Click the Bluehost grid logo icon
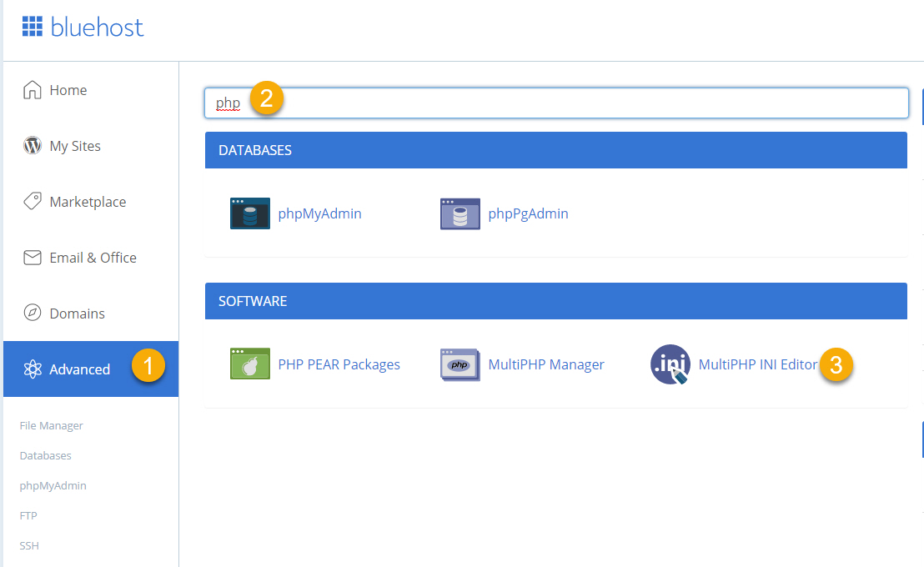 point(33,27)
